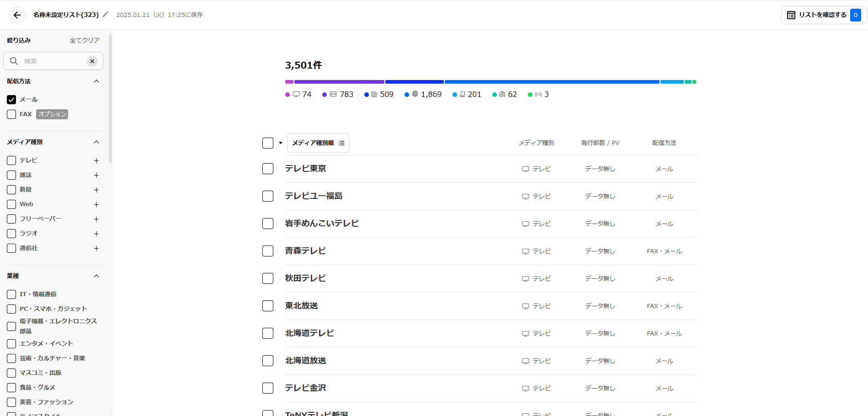Check the 食品・グルメ industry filter
Screen dimensions: 868x416
pos(11,388)
